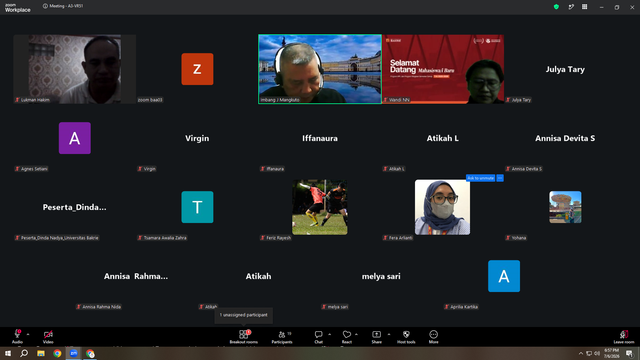Click the Iffanaura participant name

coord(320,138)
